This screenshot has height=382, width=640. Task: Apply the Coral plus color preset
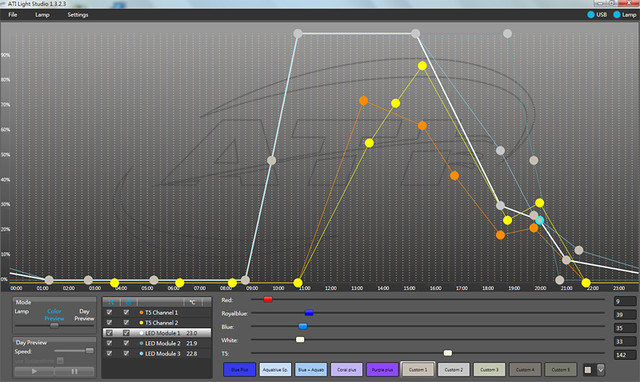pyautogui.click(x=347, y=370)
